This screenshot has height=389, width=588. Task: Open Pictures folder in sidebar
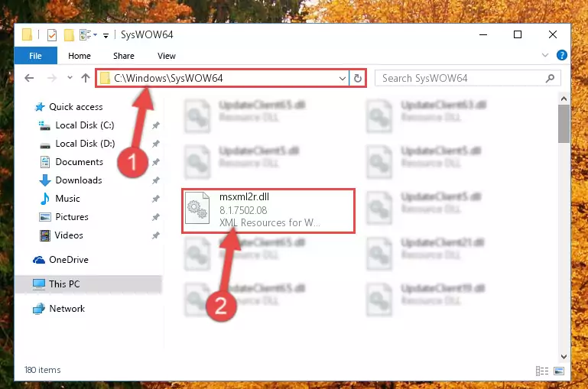click(x=72, y=217)
